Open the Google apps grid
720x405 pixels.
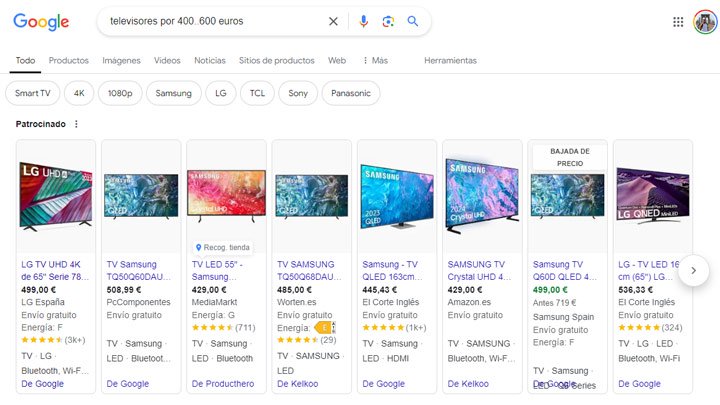[678, 22]
